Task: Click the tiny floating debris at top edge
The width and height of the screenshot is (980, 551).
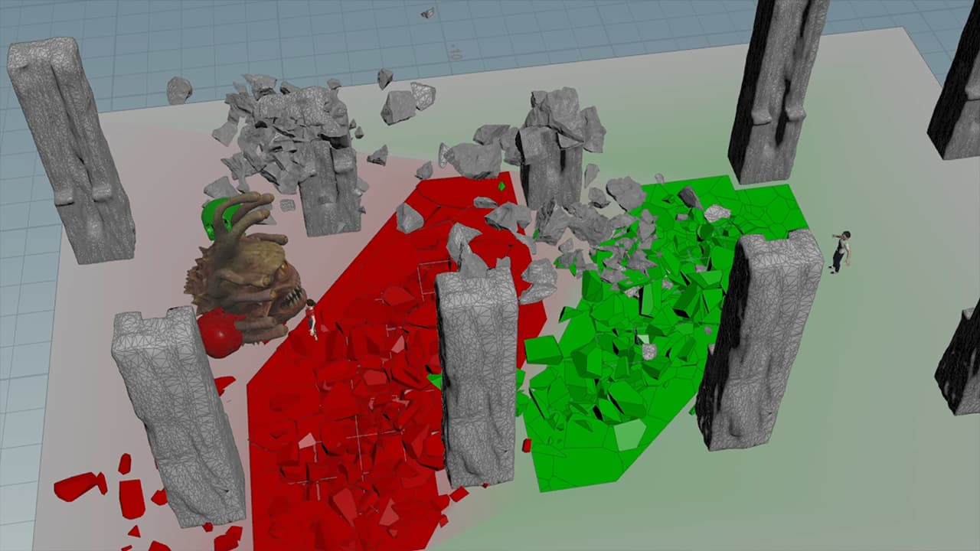Action: tap(427, 13)
